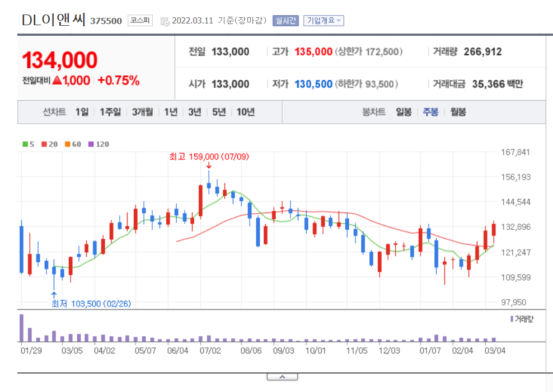Image resolution: width=553 pixels, height=392 pixels.
Task: Collapse the chart with bottom chevron button
Action: [x=282, y=377]
